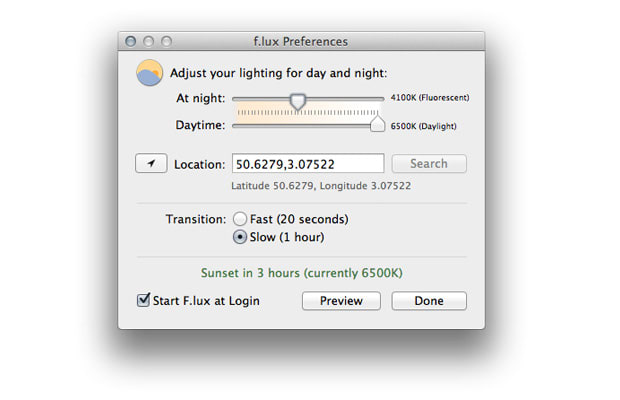Click the 6500K (Daylight) label

click(x=423, y=126)
